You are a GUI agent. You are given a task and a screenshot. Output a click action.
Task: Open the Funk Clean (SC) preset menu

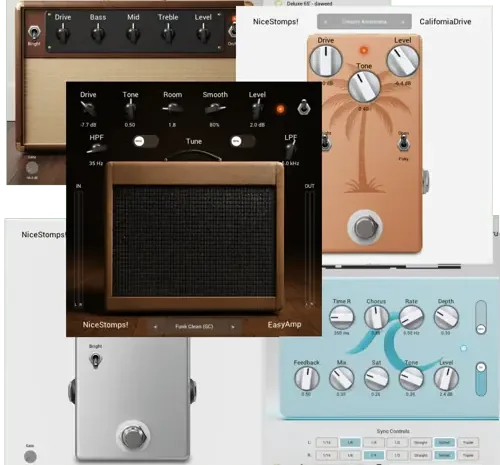point(194,327)
